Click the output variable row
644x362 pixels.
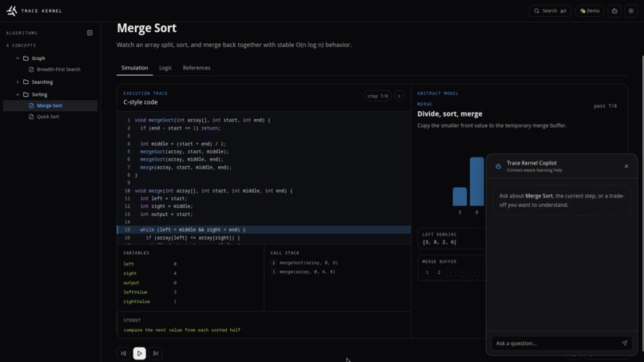click(x=150, y=283)
